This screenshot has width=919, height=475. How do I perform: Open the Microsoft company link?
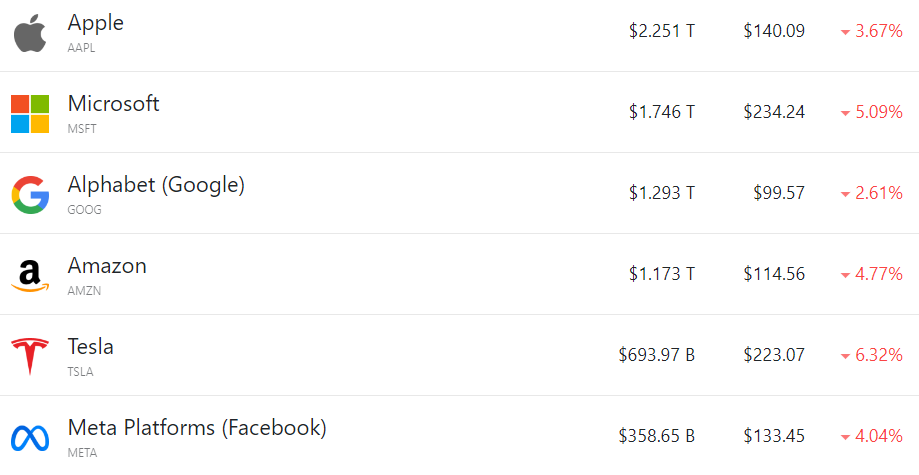113,103
